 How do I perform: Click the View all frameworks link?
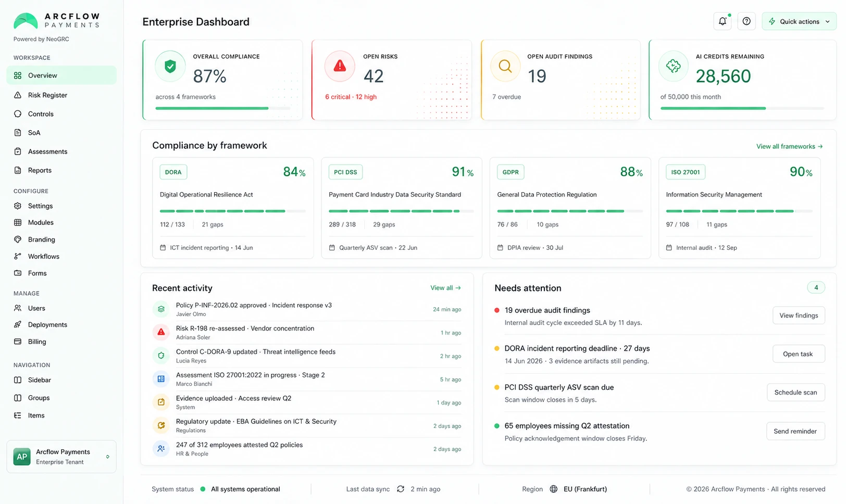click(x=789, y=146)
